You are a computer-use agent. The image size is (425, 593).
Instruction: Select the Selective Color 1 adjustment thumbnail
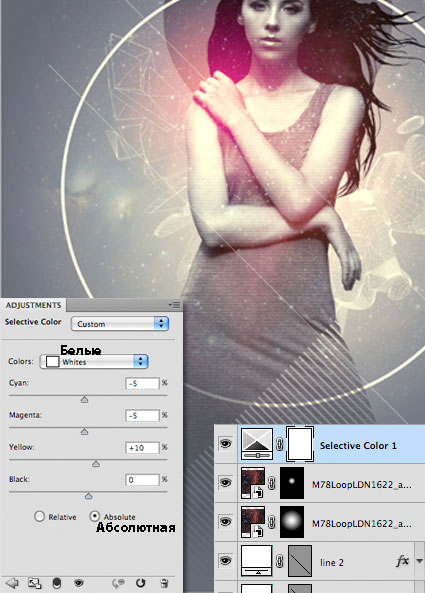click(x=257, y=444)
